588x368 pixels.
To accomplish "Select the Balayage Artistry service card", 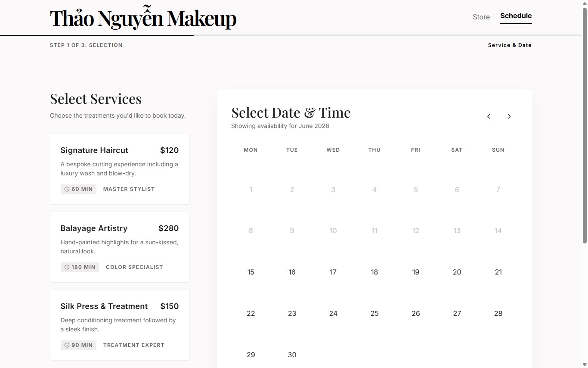I will [120, 247].
